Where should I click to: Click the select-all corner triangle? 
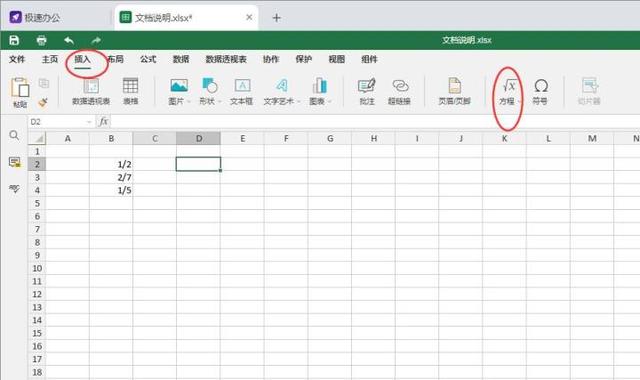point(37,138)
